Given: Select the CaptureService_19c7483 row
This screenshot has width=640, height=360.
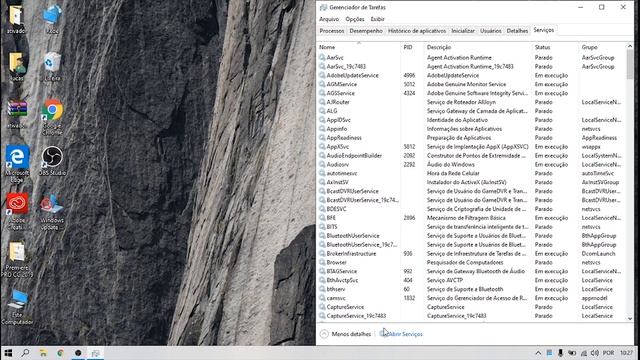Looking at the screenshot, I should pyautogui.click(x=471, y=316).
